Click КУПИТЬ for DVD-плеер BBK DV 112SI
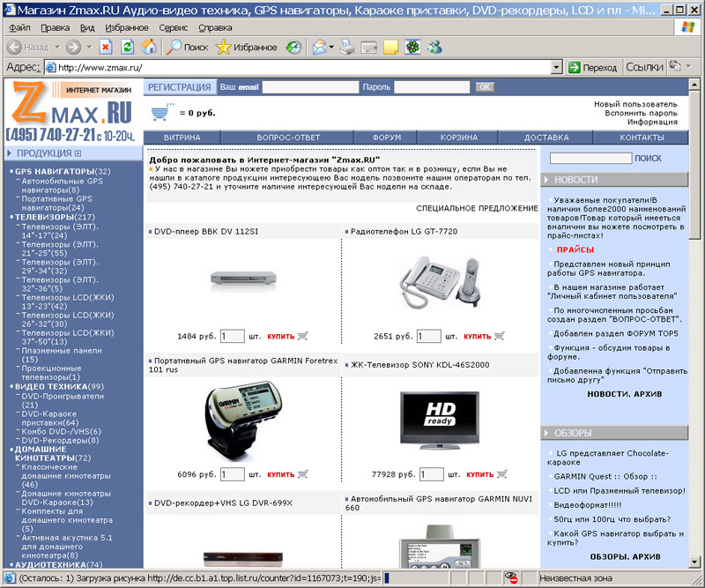 (280, 336)
